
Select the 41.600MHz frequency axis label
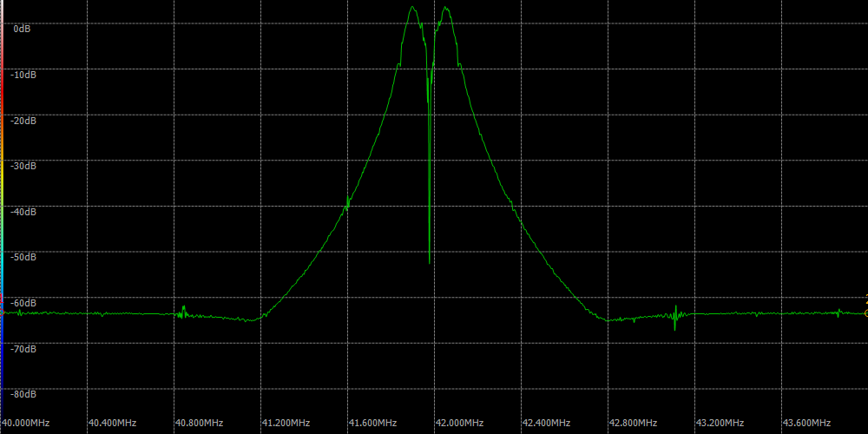[372, 423]
